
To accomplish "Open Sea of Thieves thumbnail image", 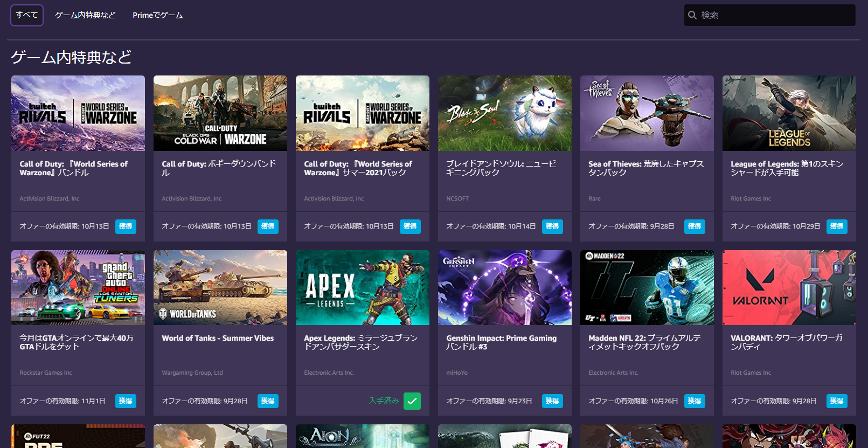I will pyautogui.click(x=647, y=113).
